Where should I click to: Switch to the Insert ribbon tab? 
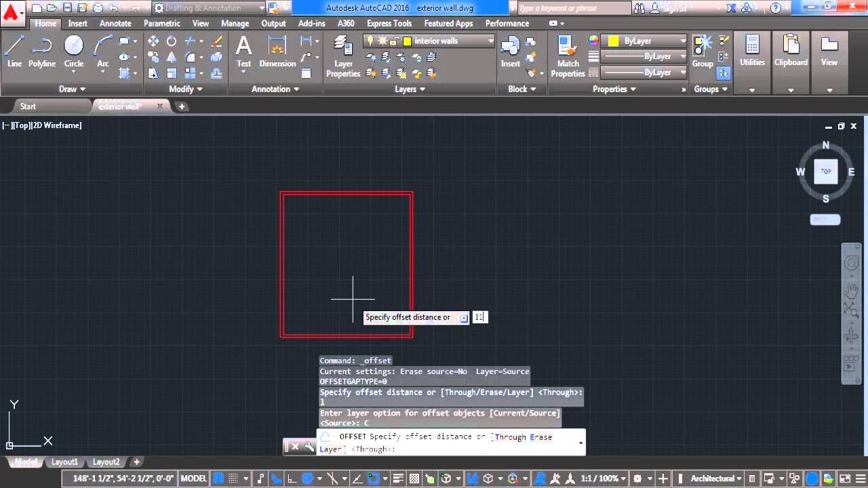[x=77, y=23]
